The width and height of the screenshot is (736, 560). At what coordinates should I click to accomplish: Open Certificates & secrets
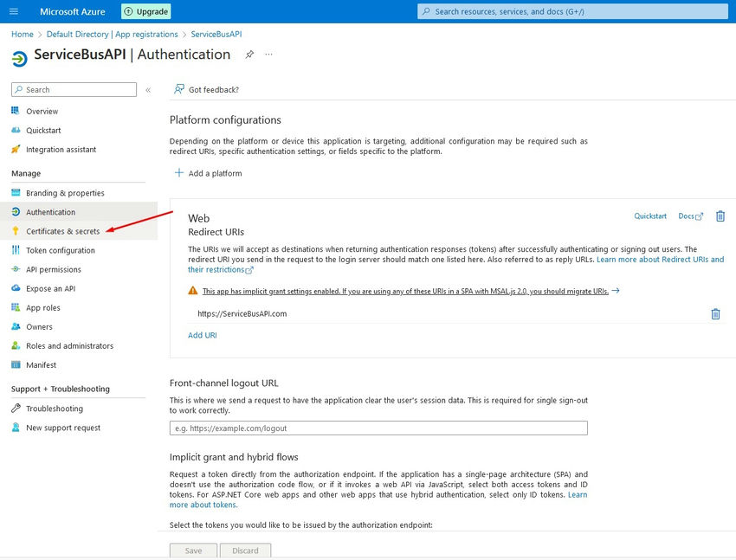pyautogui.click(x=62, y=231)
